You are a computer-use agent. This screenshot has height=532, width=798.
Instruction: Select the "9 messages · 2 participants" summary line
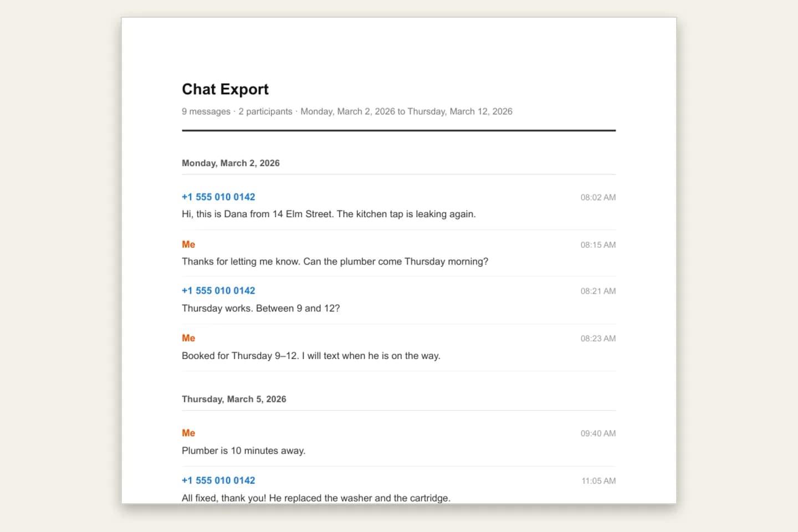347,111
